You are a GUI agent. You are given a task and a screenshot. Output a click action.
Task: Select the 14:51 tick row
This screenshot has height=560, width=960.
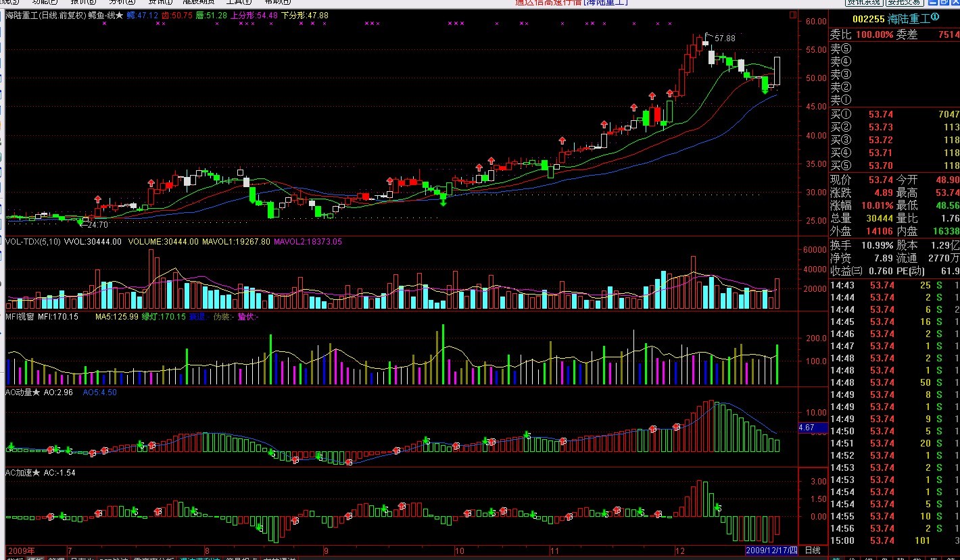(x=895, y=443)
